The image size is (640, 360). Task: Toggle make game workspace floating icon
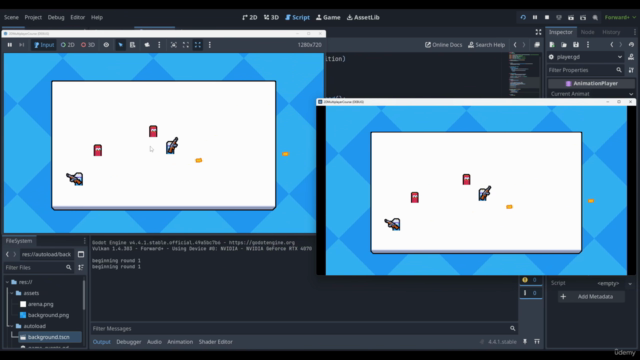[186, 45]
